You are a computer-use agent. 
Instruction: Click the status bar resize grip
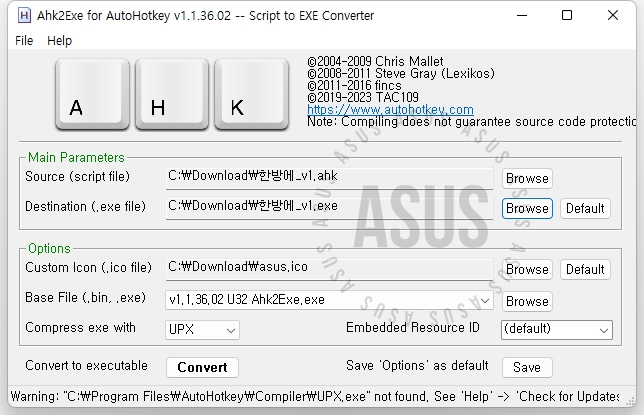point(629,400)
